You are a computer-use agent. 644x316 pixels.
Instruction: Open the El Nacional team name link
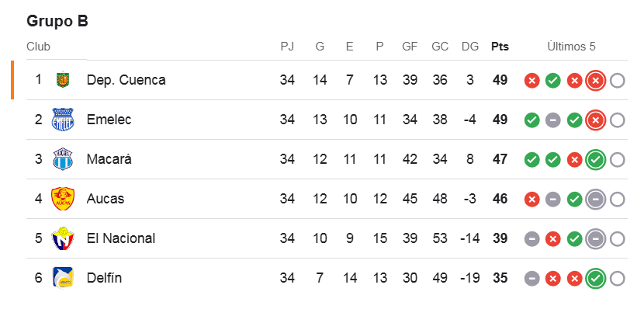121,238
